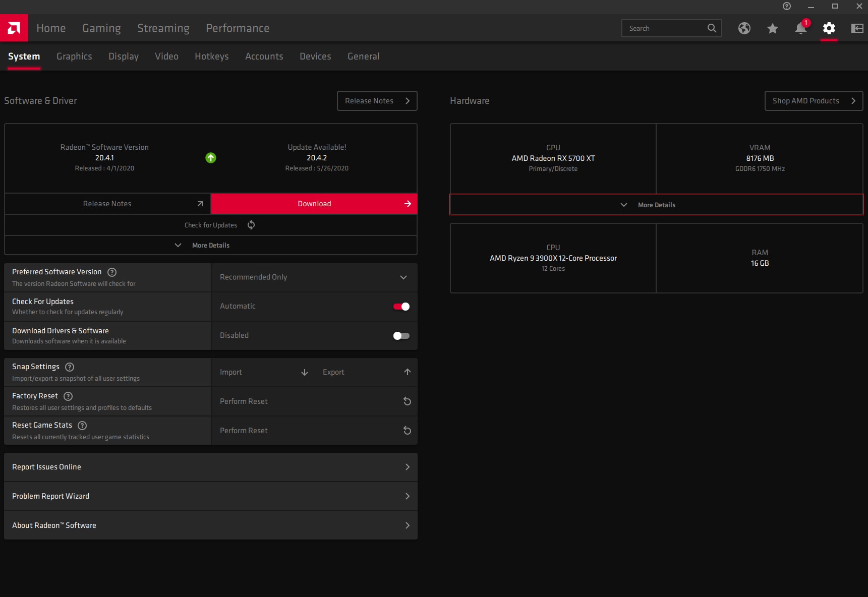Toggle Check For Updates Automatic switch
The height and width of the screenshot is (597, 868).
pos(401,307)
